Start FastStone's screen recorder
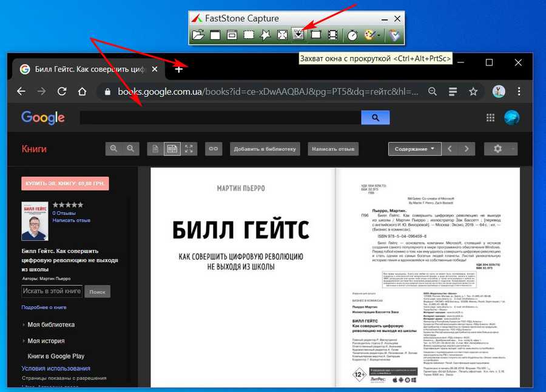Image resolution: width=546 pixels, height=392 pixels. click(332, 35)
